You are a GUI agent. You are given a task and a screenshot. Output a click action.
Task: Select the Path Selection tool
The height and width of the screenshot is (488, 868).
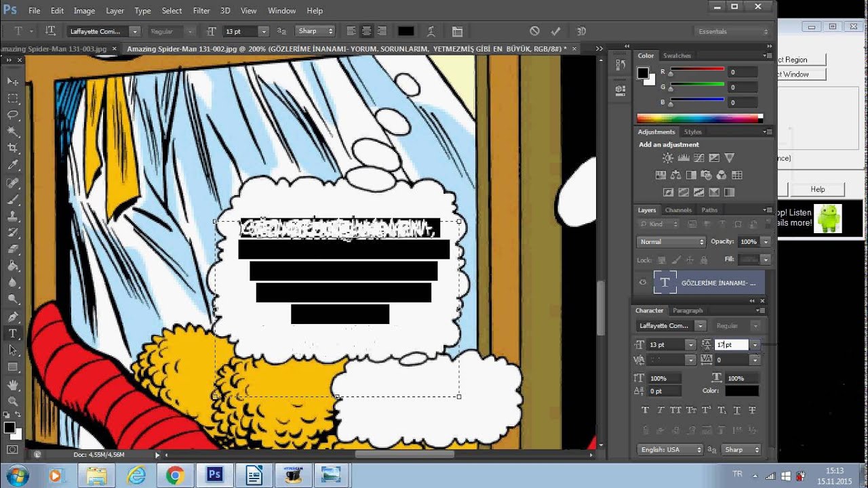12,350
